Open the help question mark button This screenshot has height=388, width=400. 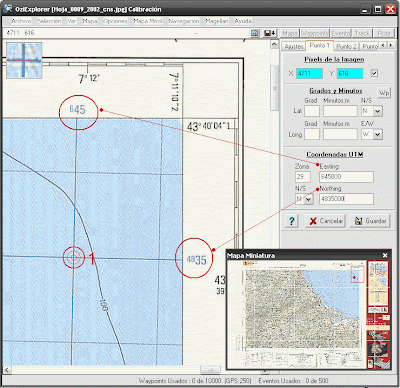[x=292, y=221]
